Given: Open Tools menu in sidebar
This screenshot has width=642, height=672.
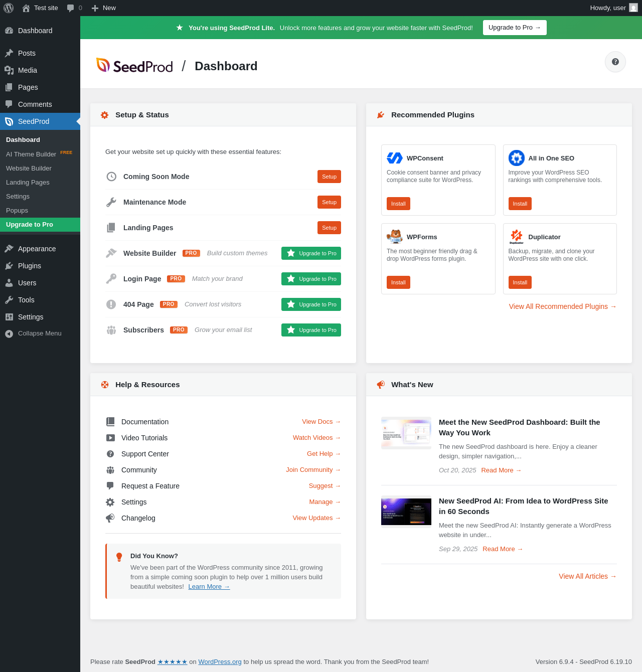Looking at the screenshot, I should point(40,300).
